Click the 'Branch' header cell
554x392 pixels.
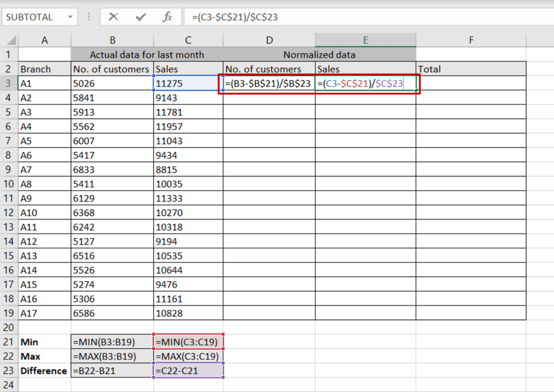pos(44,69)
